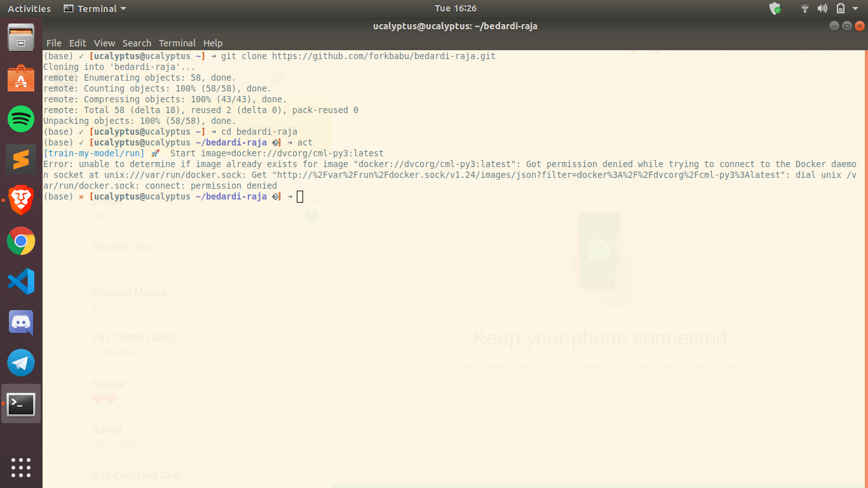
Task: Launch Sublime Text from dock
Action: click(21, 159)
